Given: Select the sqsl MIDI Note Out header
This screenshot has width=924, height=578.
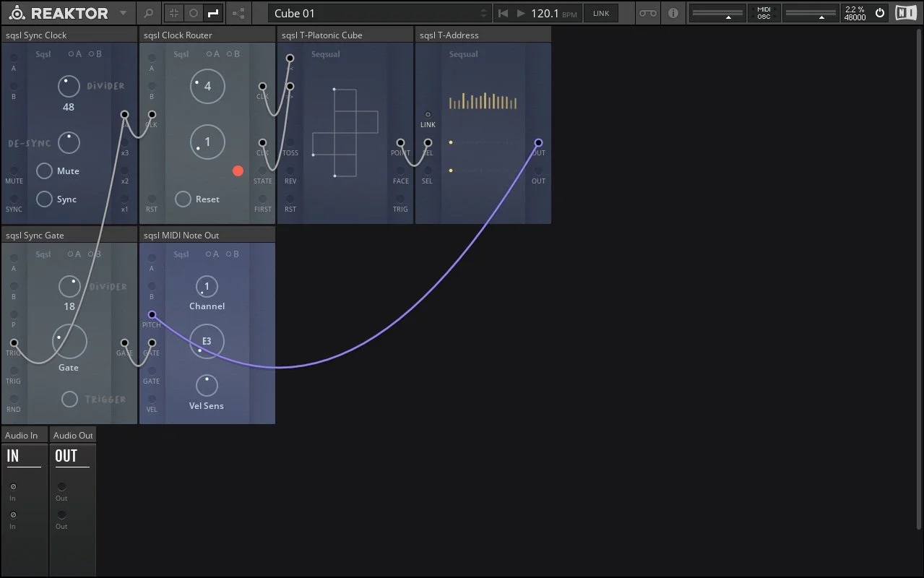Looking at the screenshot, I should (207, 235).
